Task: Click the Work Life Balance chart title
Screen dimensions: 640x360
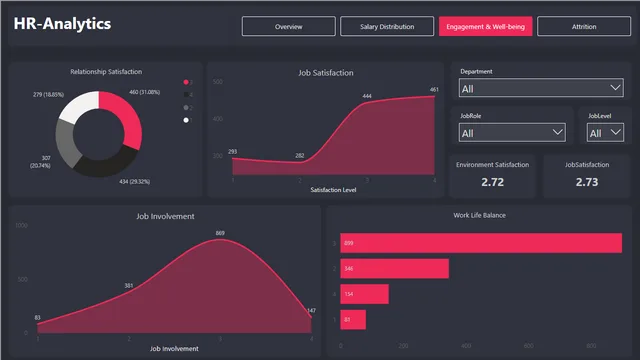Action: tap(480, 215)
